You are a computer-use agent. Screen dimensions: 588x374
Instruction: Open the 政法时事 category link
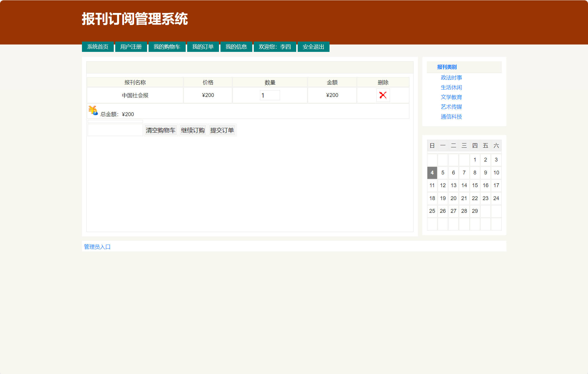[451, 78]
